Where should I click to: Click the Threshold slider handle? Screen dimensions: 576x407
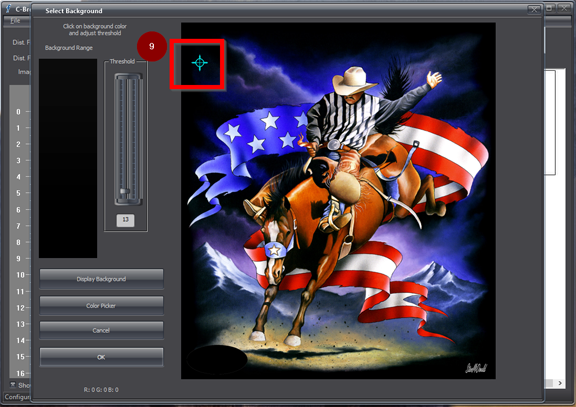click(x=125, y=191)
